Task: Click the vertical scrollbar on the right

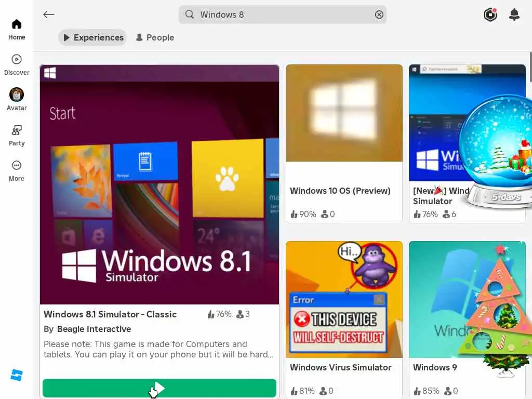Action: point(530,67)
